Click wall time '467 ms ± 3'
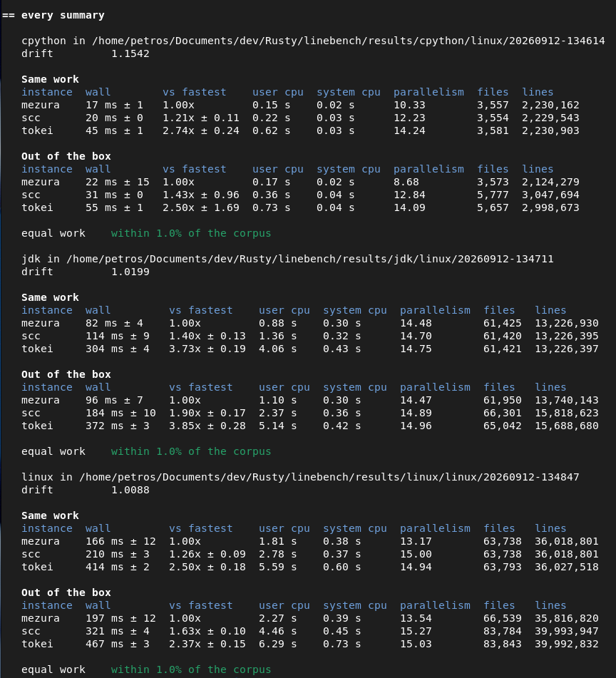 pyautogui.click(x=118, y=644)
